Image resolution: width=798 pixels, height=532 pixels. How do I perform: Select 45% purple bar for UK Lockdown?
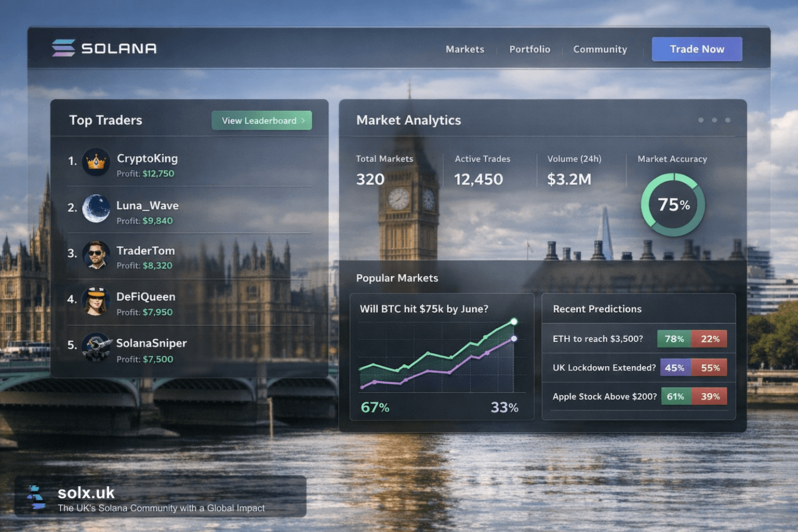[x=676, y=368]
